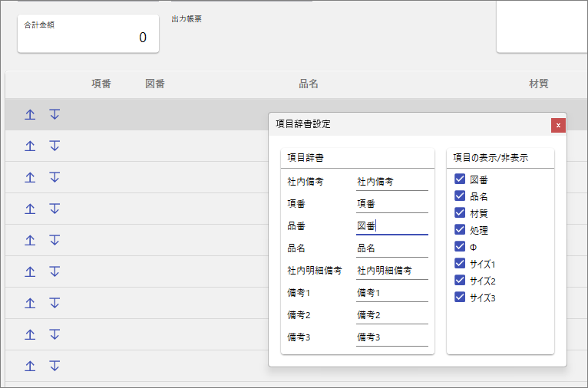Toggle the Φ display checkbox
The image size is (588, 388).
tap(460, 246)
